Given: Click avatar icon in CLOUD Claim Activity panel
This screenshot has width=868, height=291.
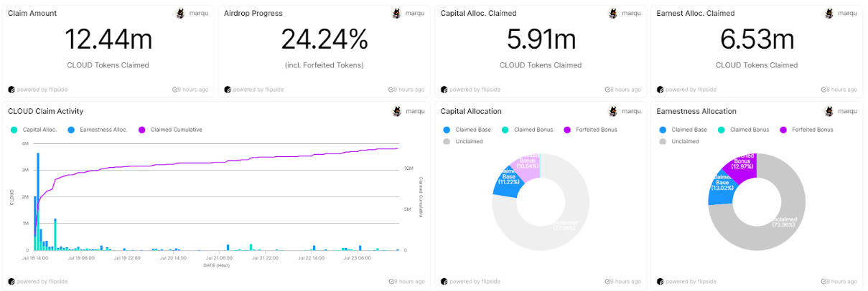Looking at the screenshot, I should [x=396, y=111].
